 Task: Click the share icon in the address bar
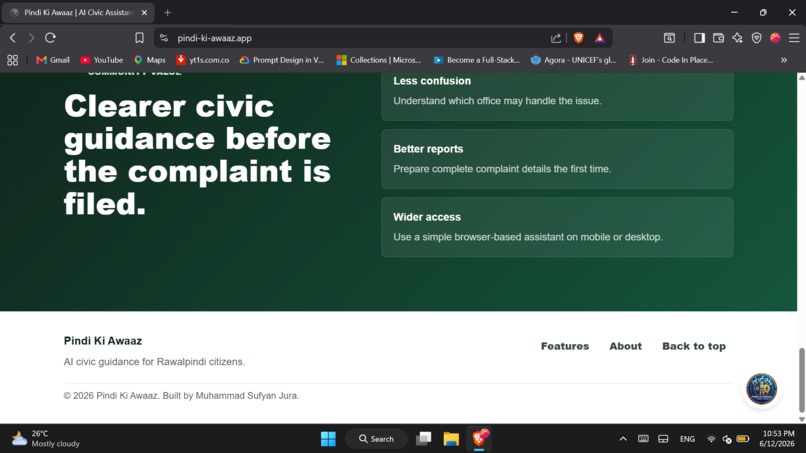[x=556, y=38]
